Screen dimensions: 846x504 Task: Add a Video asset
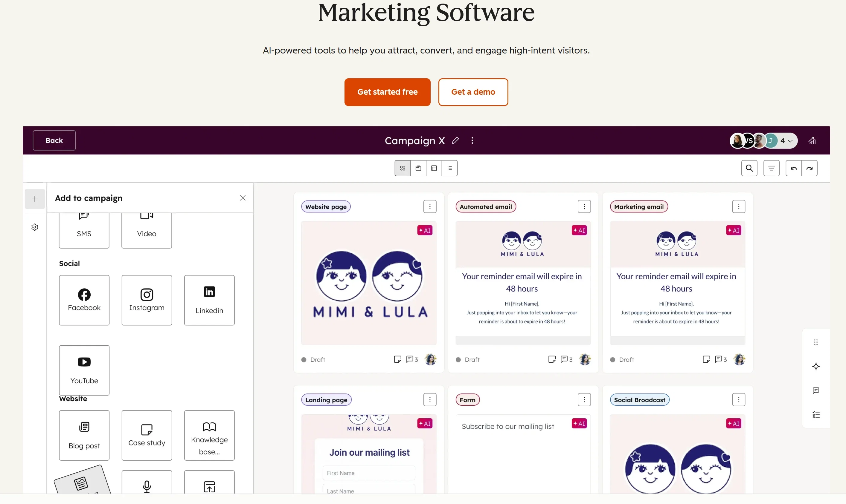[x=147, y=231]
